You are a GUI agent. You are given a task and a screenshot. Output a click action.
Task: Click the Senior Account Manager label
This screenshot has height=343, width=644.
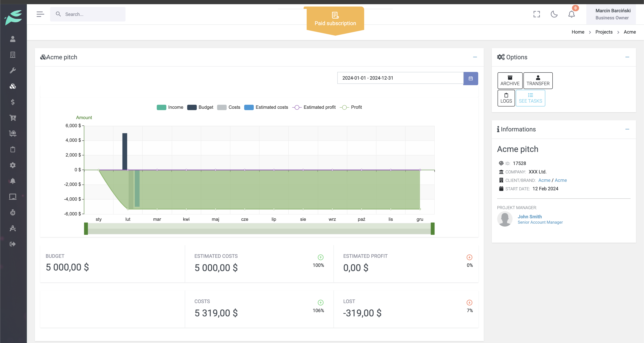pyautogui.click(x=540, y=222)
